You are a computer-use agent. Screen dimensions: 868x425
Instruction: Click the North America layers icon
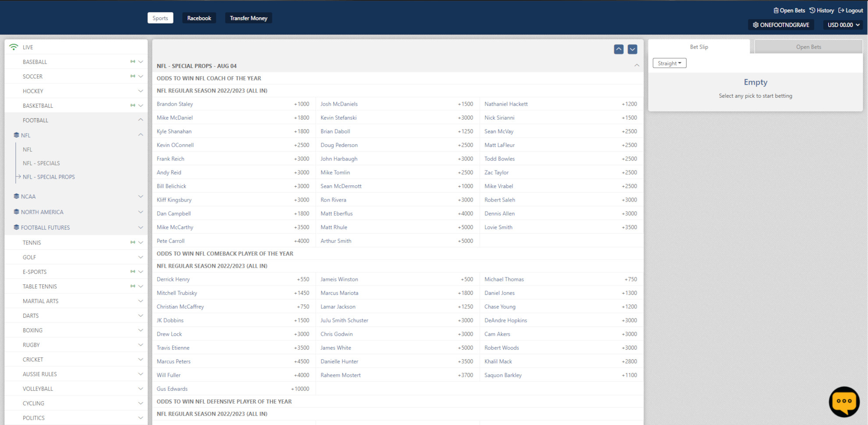tap(16, 212)
